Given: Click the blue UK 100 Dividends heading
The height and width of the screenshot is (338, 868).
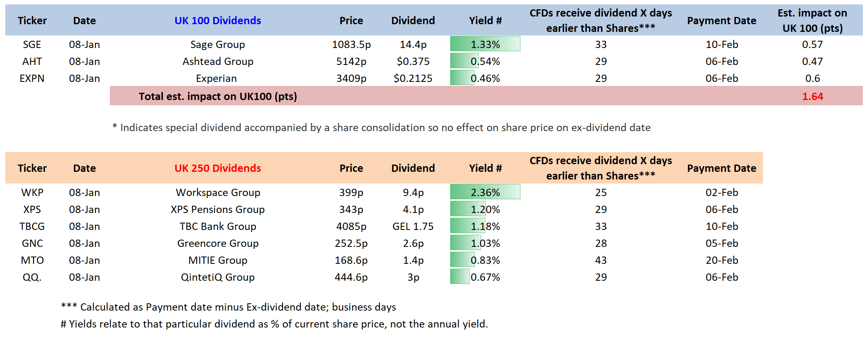Looking at the screenshot, I should (218, 21).
